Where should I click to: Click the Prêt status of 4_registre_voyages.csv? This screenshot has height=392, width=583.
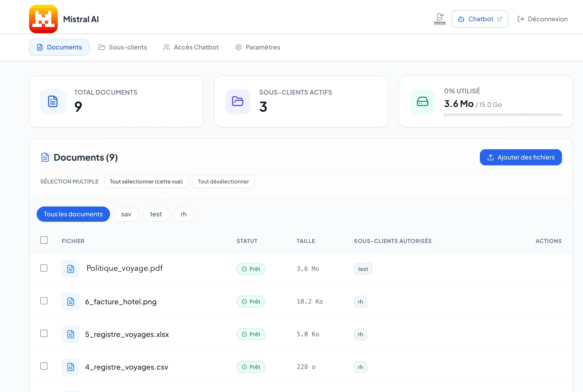(x=251, y=367)
